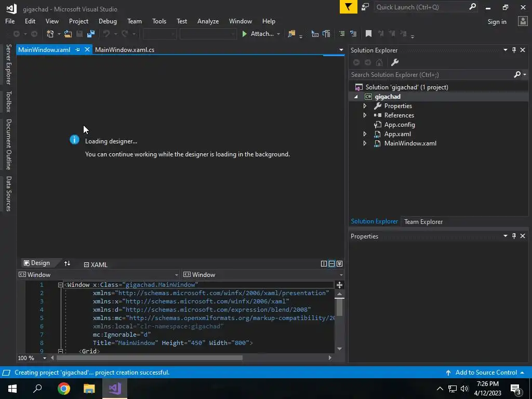Click the green Attach start button
This screenshot has width=532, height=399.
coord(258,34)
